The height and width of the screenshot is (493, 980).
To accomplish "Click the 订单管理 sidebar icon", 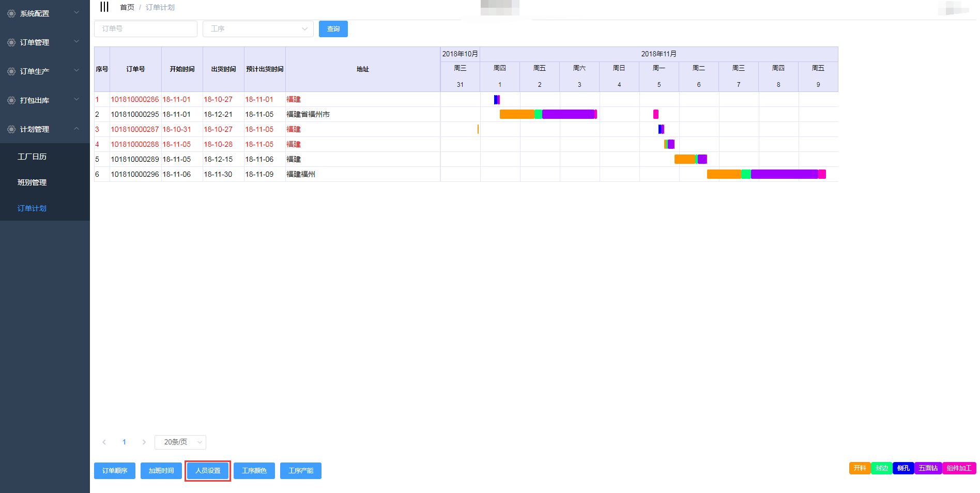I will [11, 42].
